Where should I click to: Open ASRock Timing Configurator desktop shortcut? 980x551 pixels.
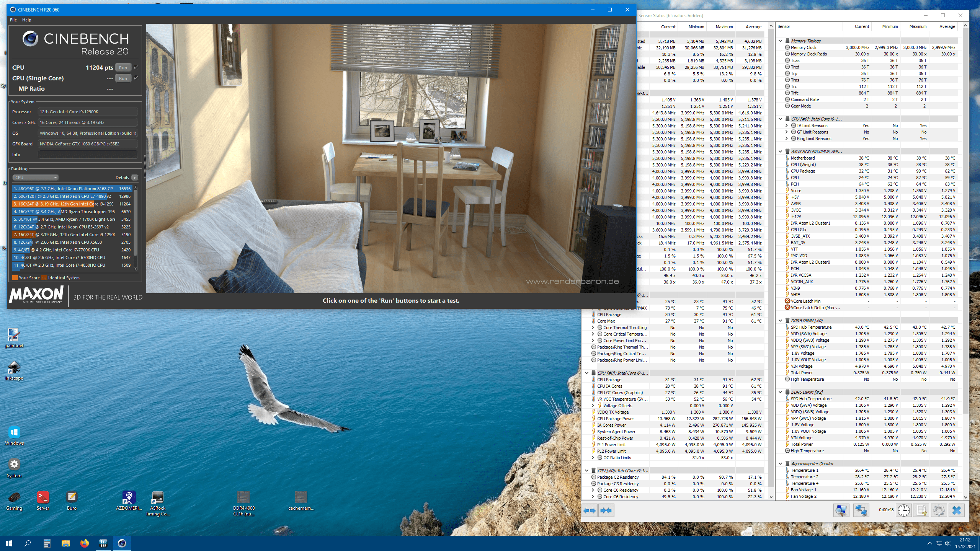pos(158,503)
